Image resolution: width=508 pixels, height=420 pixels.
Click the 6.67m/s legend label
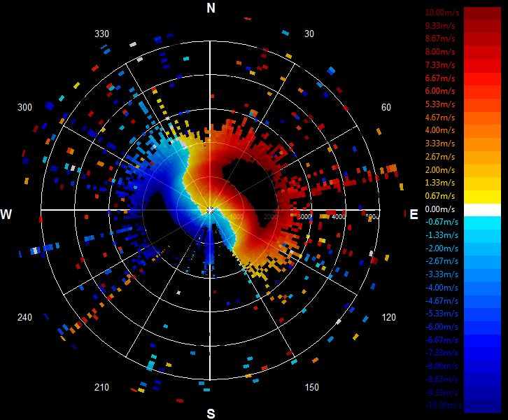pos(440,78)
